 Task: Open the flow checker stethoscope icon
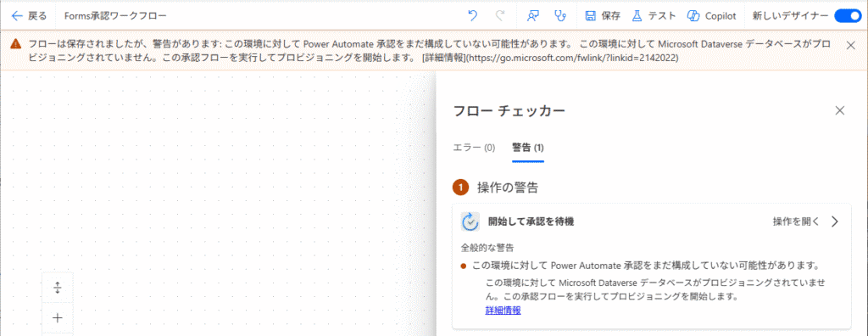pos(561,16)
